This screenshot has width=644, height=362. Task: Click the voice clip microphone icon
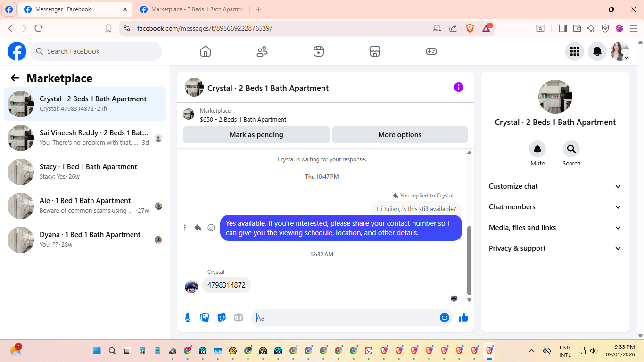click(x=188, y=318)
